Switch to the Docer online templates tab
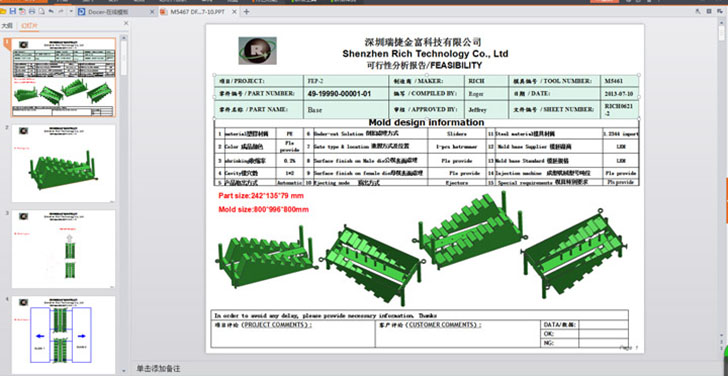Screen dimensions: 728x376 click(117, 12)
